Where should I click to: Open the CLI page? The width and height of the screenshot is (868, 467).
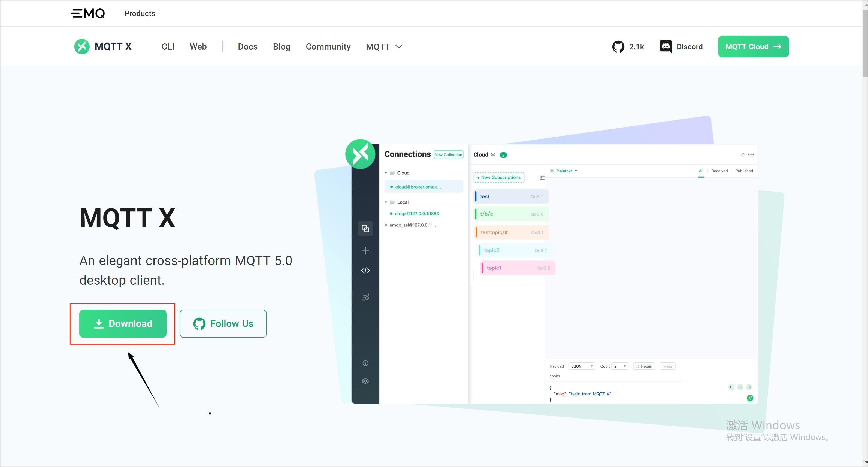pyautogui.click(x=168, y=47)
